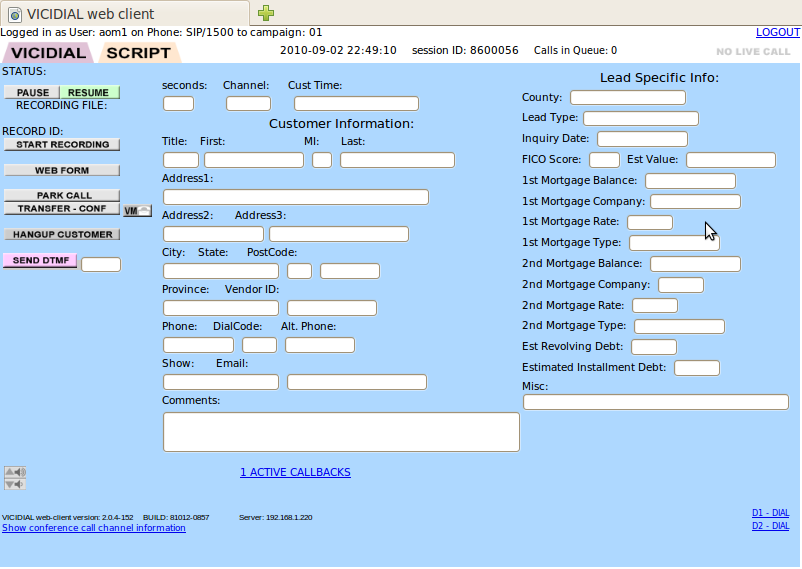Click the LOGOUT link
The width and height of the screenshot is (802, 569).
pyautogui.click(x=777, y=33)
